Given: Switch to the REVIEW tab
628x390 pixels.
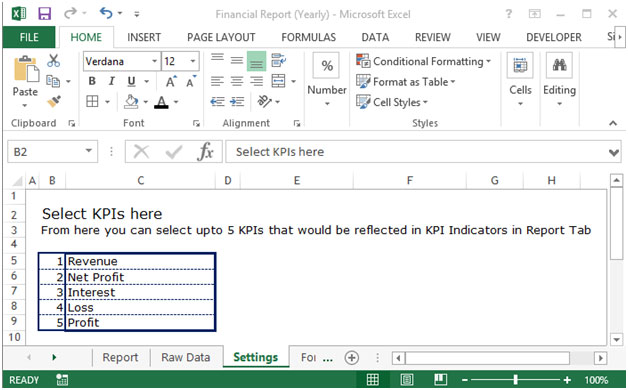Looking at the screenshot, I should point(433,38).
